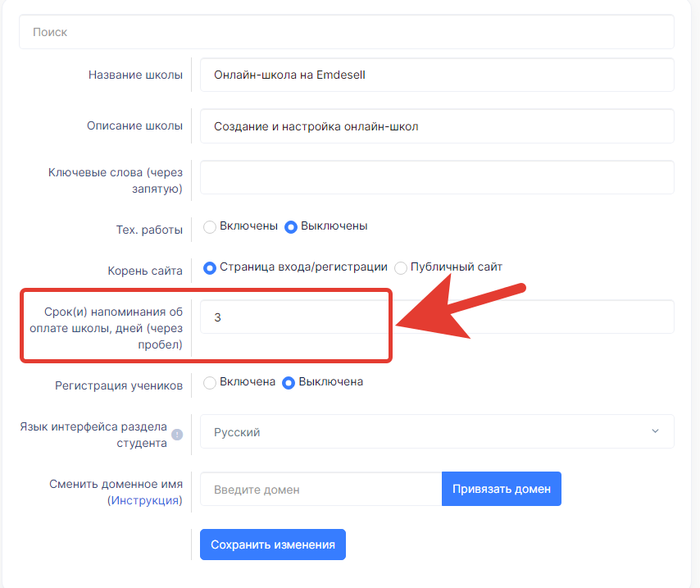Focus the Поиск search field
This screenshot has width=700, height=588.
coord(347,32)
